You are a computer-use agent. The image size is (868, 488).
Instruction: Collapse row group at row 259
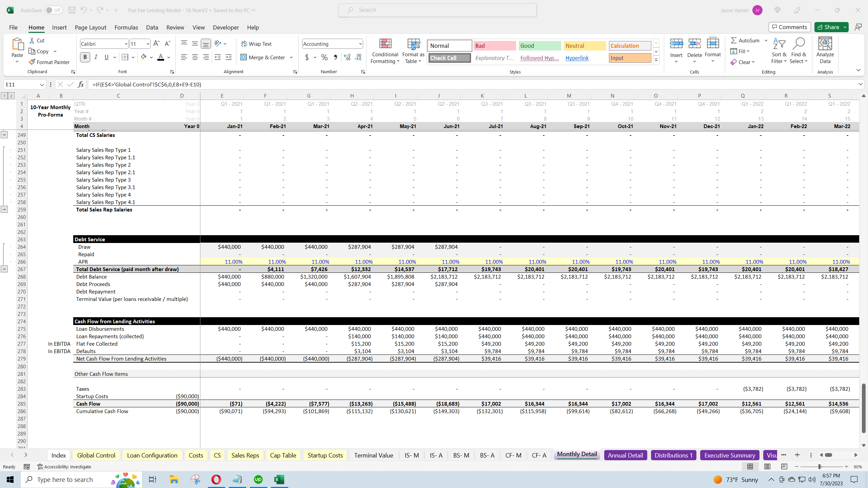click(4, 209)
